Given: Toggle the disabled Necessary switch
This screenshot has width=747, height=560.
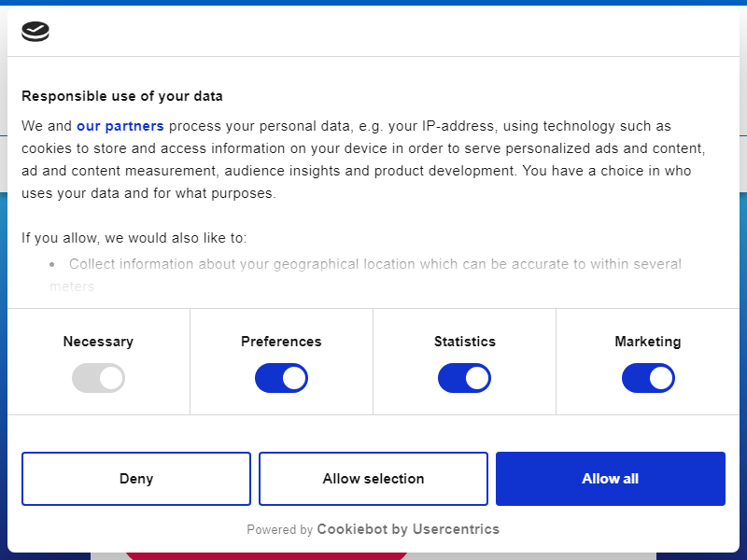Looking at the screenshot, I should click(98, 378).
